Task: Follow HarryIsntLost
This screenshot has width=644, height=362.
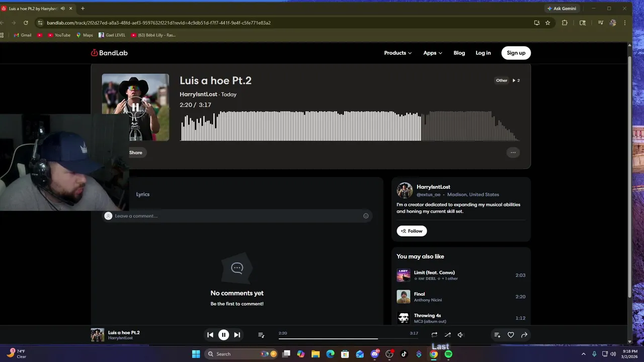Action: (412, 231)
